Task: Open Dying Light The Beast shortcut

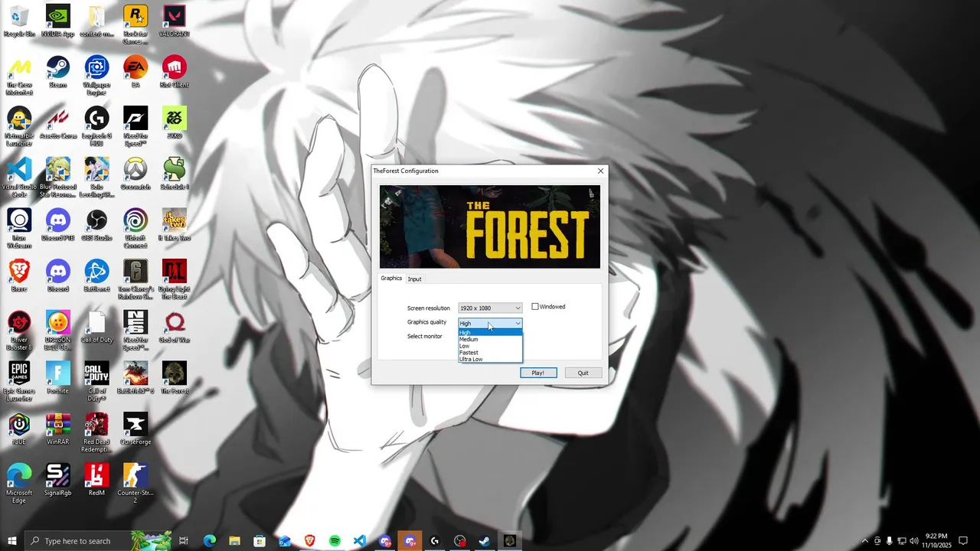Action: (175, 280)
